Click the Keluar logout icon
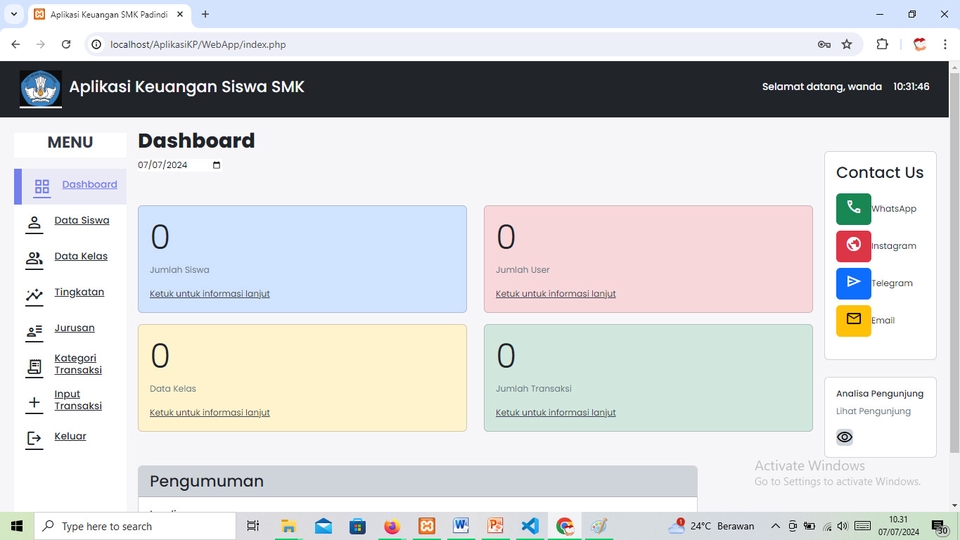This screenshot has width=960, height=540. [x=34, y=438]
